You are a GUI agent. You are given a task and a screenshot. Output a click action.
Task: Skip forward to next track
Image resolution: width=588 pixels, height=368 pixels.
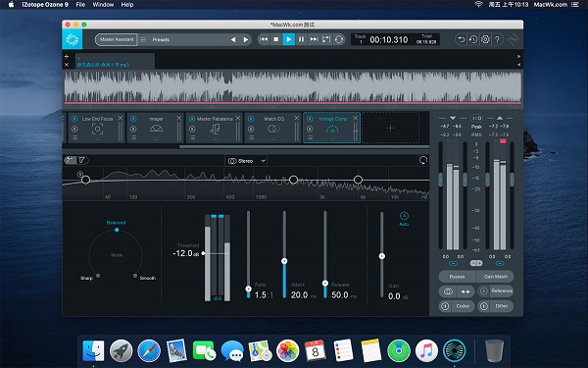[x=314, y=39]
